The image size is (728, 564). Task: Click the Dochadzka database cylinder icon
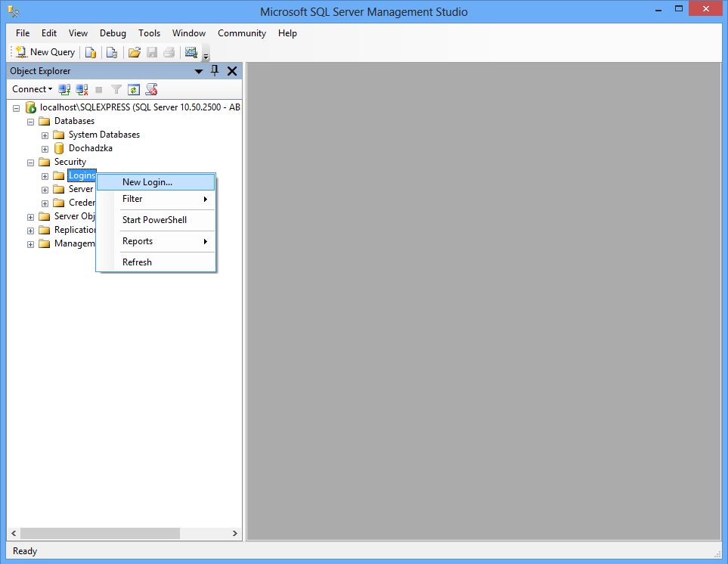click(x=59, y=148)
